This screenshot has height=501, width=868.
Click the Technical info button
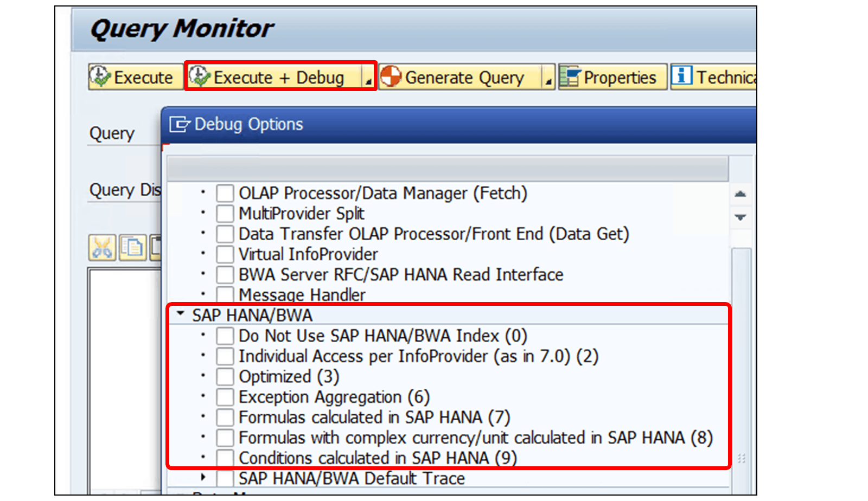(x=713, y=77)
